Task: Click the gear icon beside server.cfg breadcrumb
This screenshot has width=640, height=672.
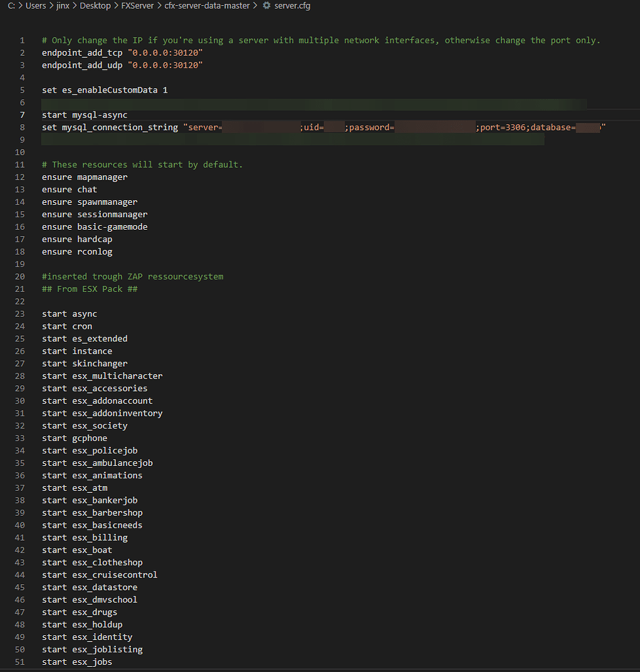Action: [x=267, y=5]
